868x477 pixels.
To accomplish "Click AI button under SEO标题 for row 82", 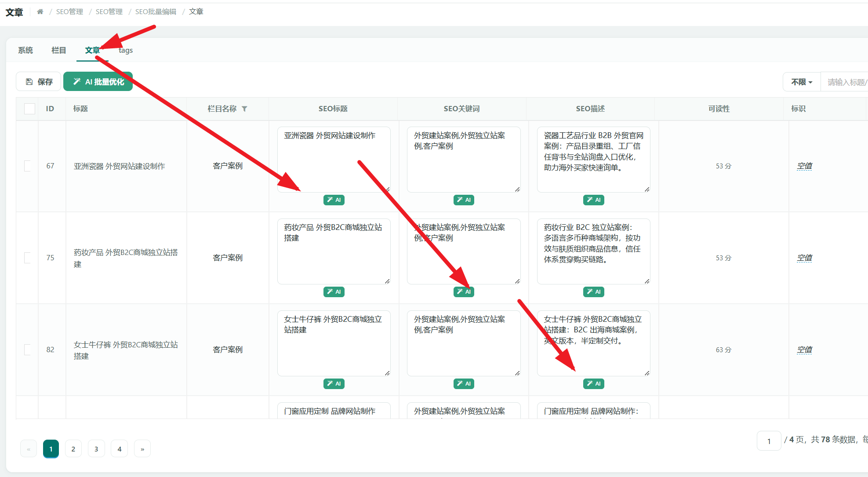I will click(334, 384).
